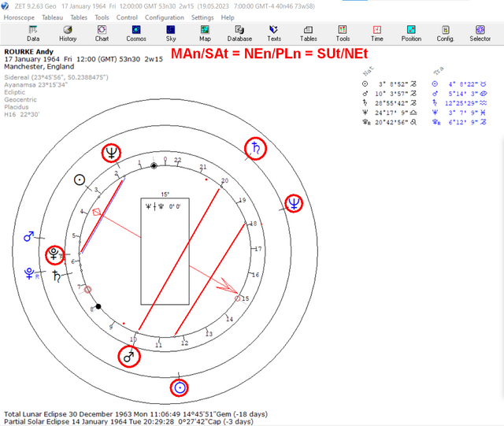The width and height of the screenshot is (504, 426).
Task: Open the Configuration menu
Action: point(165,17)
